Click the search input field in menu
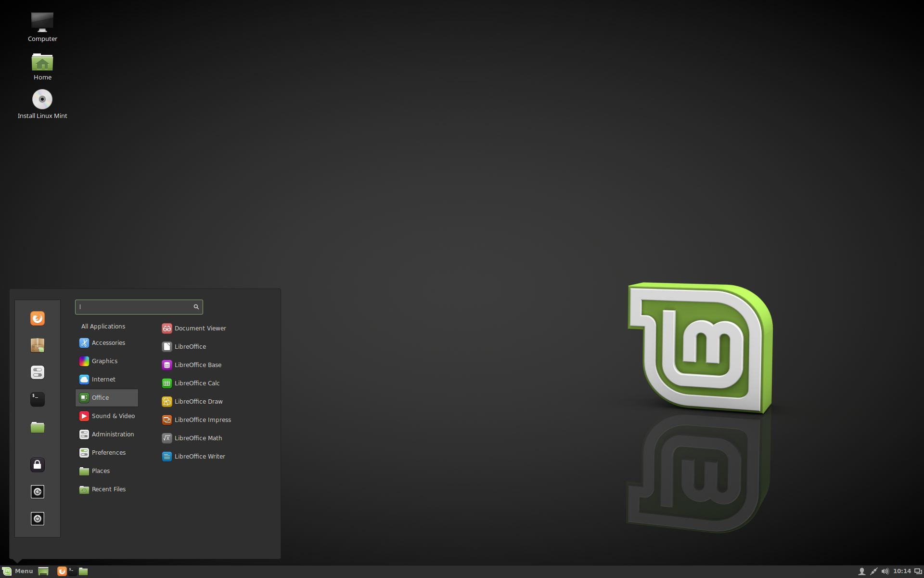Image resolution: width=924 pixels, height=578 pixels. pyautogui.click(x=139, y=306)
